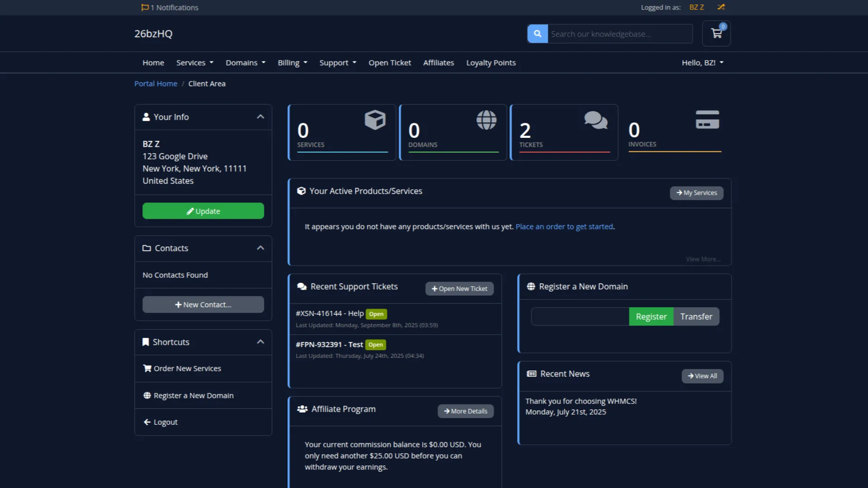The width and height of the screenshot is (868, 488).
Task: Click the Services cube icon tile
Action: tap(375, 120)
